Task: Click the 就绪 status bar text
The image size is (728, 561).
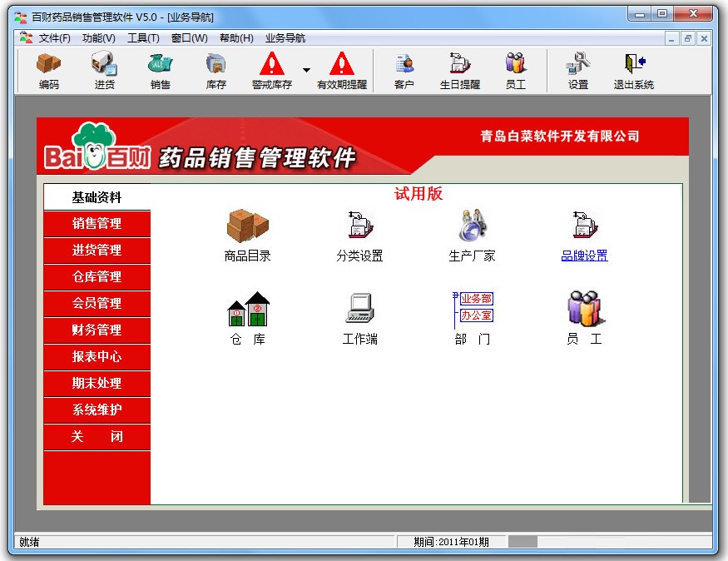Action: pos(29,542)
